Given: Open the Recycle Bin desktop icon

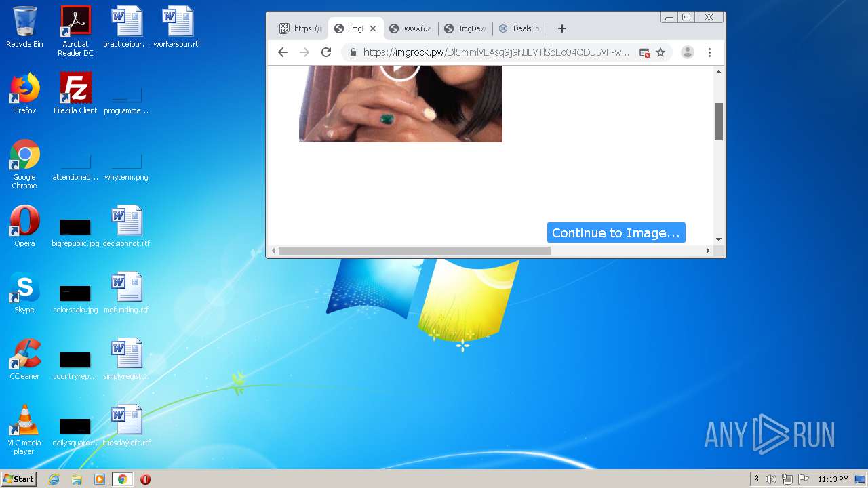Looking at the screenshot, I should 24,27.
